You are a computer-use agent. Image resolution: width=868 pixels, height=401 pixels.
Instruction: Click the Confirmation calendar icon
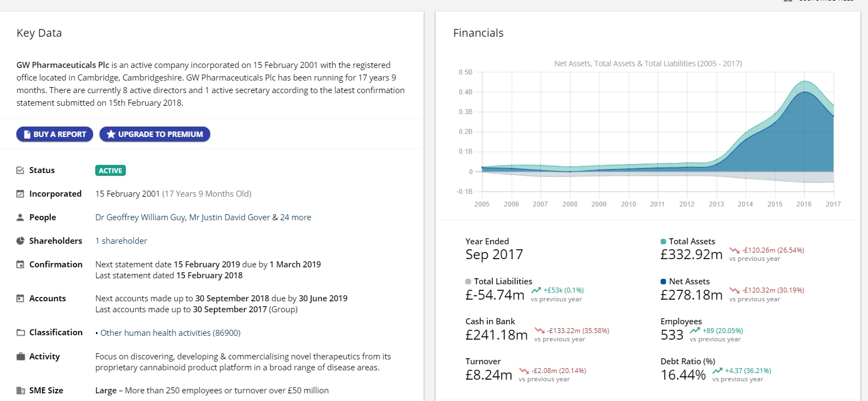[20, 265]
